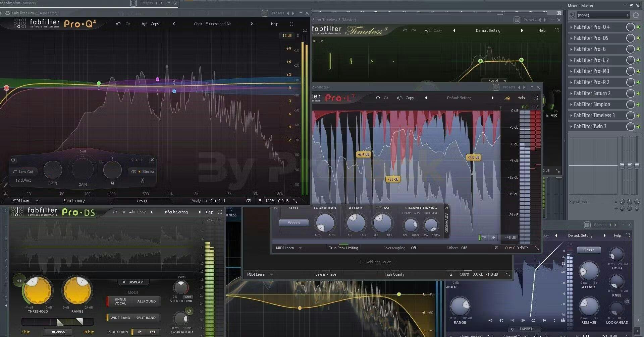Enable Split Band mode in Pro-DS
This screenshot has height=337, width=644.
146,318
